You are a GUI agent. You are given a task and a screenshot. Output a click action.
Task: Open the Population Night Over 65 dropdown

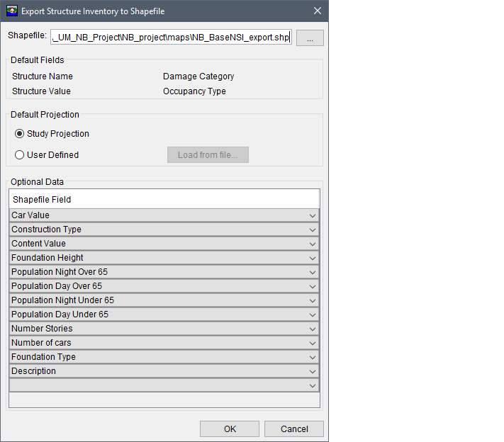164,272
